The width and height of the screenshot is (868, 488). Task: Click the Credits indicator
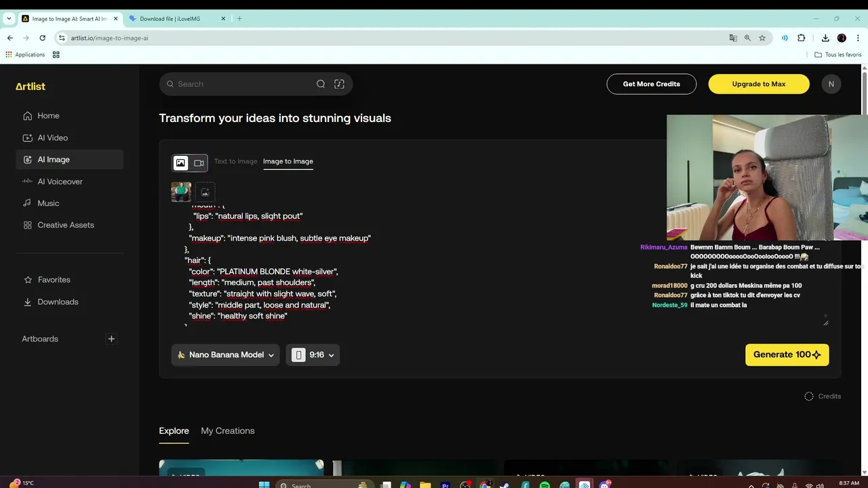click(x=823, y=396)
